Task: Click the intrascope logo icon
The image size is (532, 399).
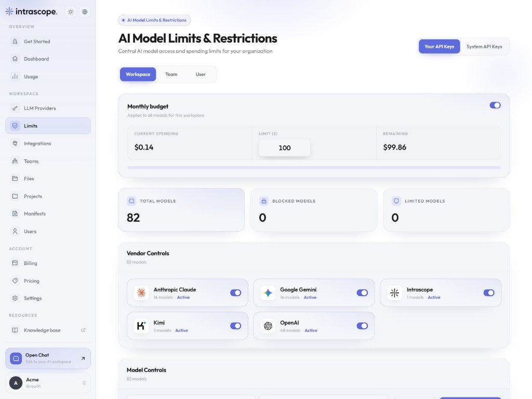Action: pos(9,11)
